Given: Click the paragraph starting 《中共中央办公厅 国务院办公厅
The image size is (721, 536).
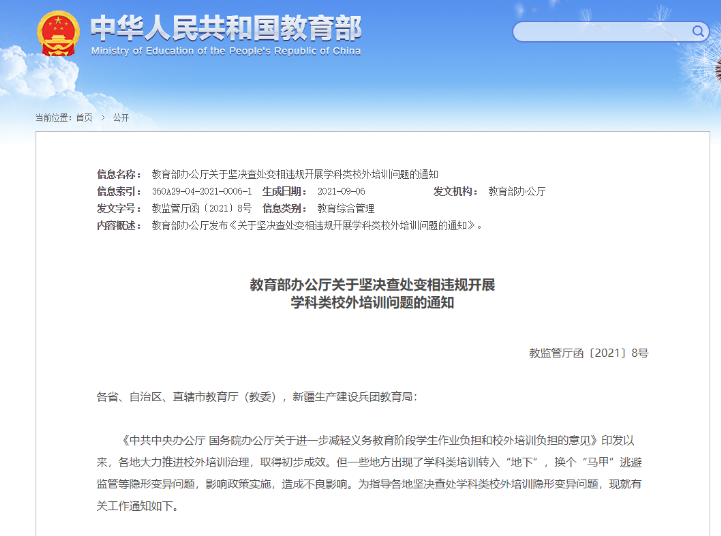Looking at the screenshot, I should 369,473.
